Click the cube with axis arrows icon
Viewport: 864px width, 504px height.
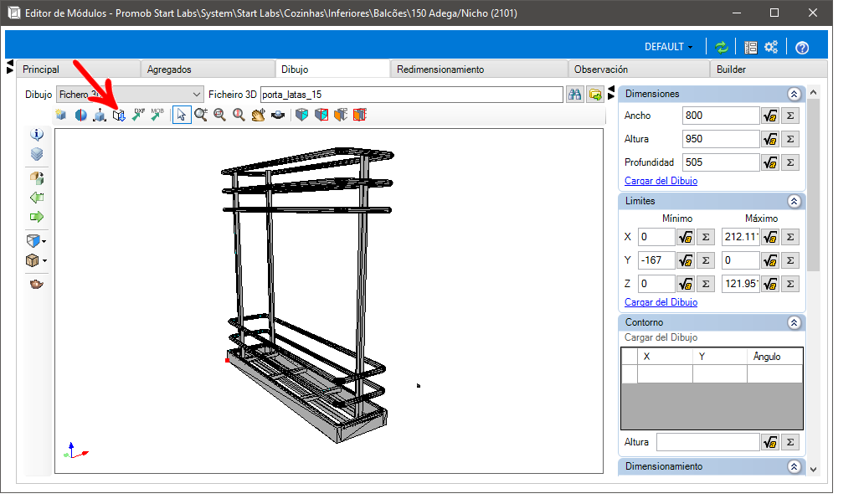[x=100, y=115]
